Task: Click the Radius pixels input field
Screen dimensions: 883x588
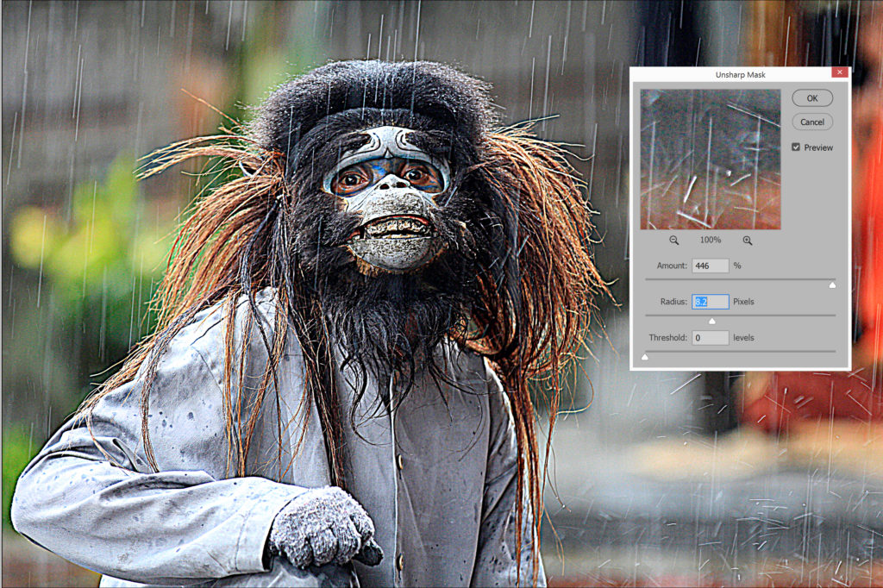Action: (x=710, y=302)
